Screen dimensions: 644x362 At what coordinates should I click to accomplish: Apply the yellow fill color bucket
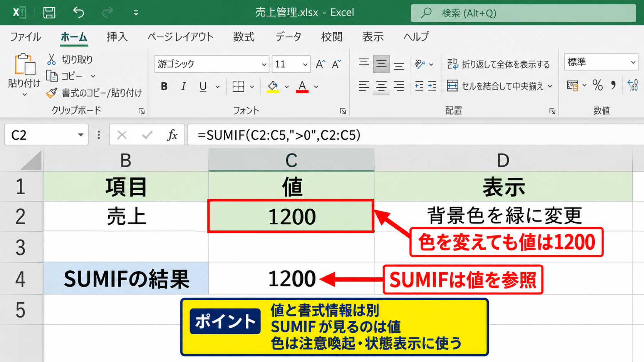pos(273,87)
